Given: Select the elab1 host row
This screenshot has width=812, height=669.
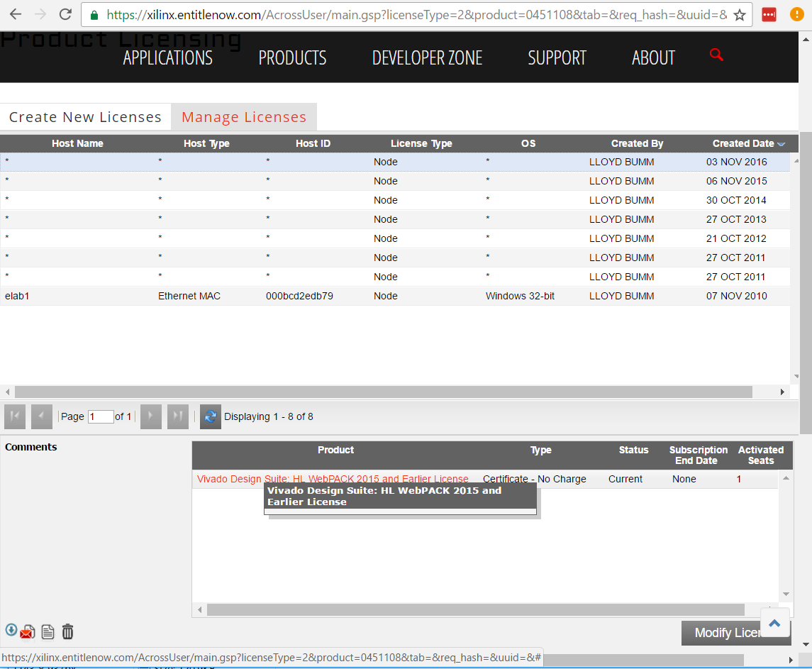Looking at the screenshot, I should click(x=395, y=296).
